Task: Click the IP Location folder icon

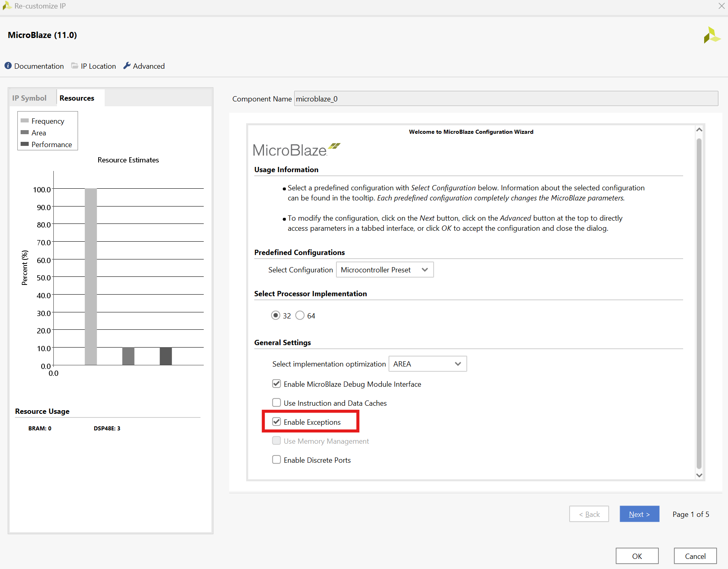Action: 75,65
